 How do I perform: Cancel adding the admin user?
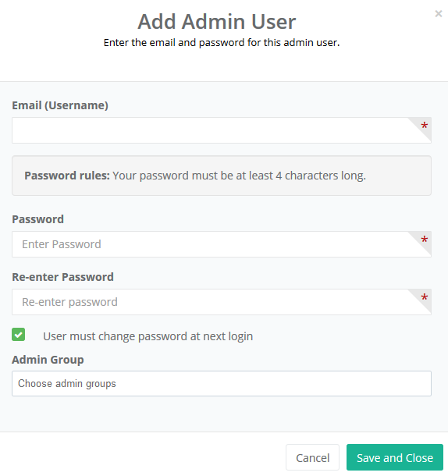click(x=312, y=457)
